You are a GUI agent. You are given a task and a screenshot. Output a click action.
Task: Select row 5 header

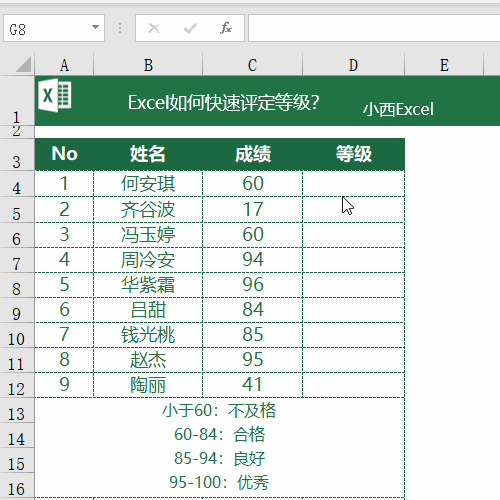pos(17,209)
